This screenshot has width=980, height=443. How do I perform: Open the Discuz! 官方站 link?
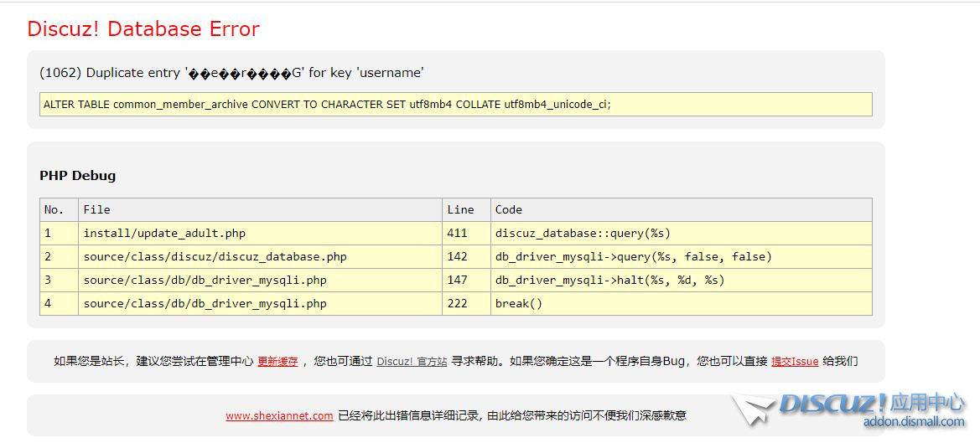(412, 362)
